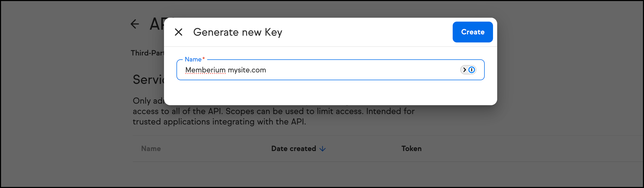This screenshot has width=644, height=188.
Task: Sort by the Date created column header
Action: coord(294,149)
